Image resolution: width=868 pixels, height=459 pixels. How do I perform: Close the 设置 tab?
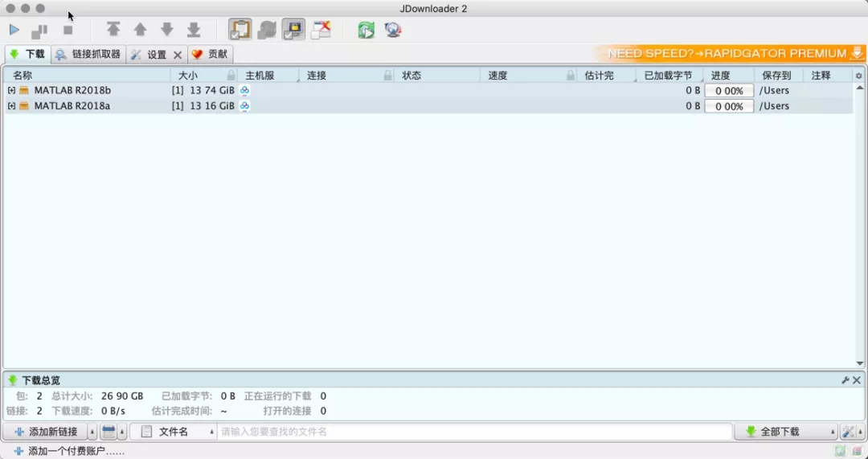coord(178,55)
